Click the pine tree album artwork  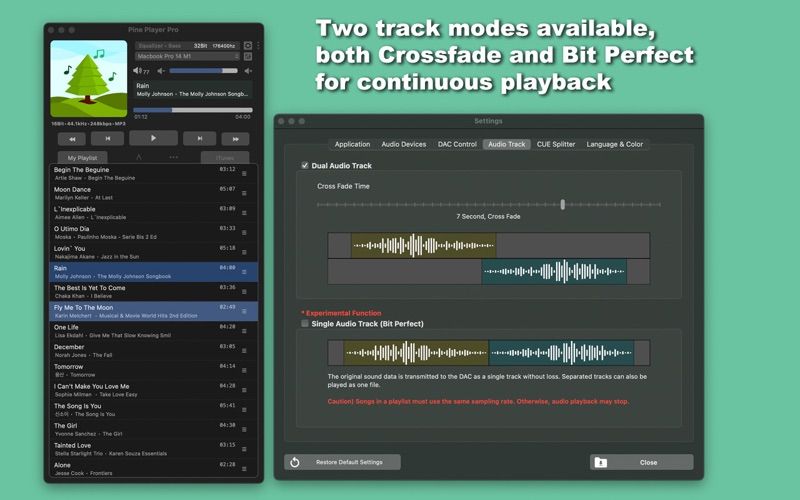coord(89,79)
